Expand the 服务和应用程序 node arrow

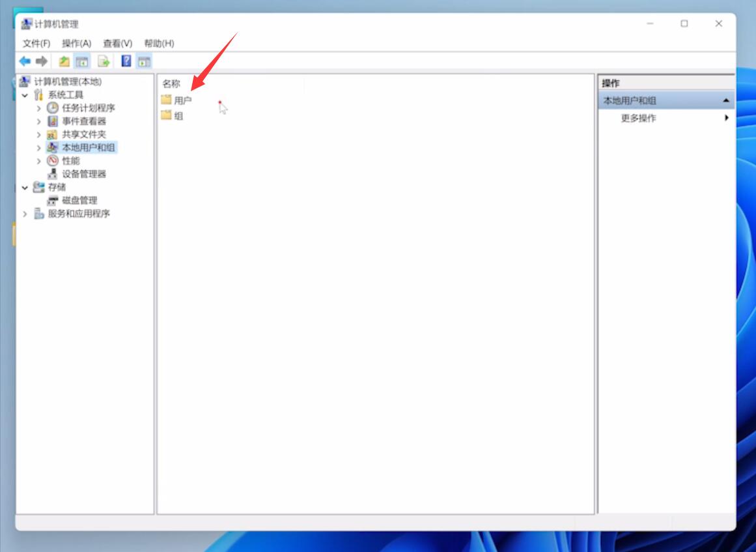[25, 214]
